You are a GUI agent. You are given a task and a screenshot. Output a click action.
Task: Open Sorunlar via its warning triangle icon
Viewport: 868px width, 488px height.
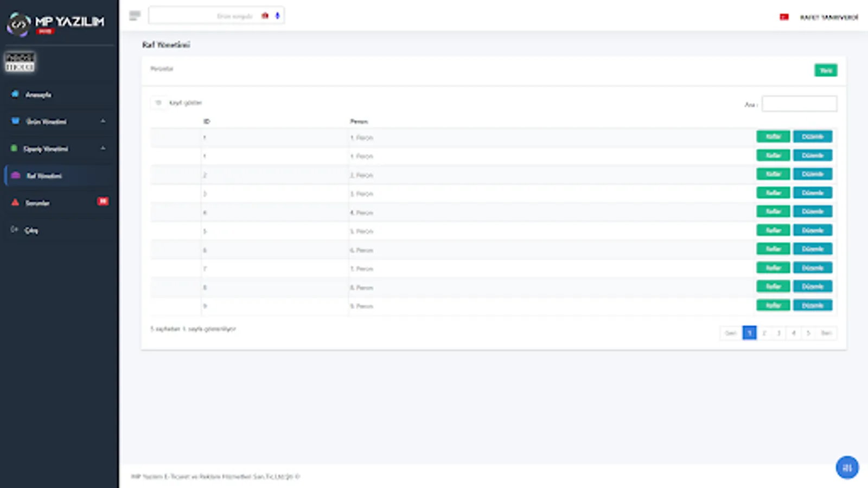(x=15, y=202)
